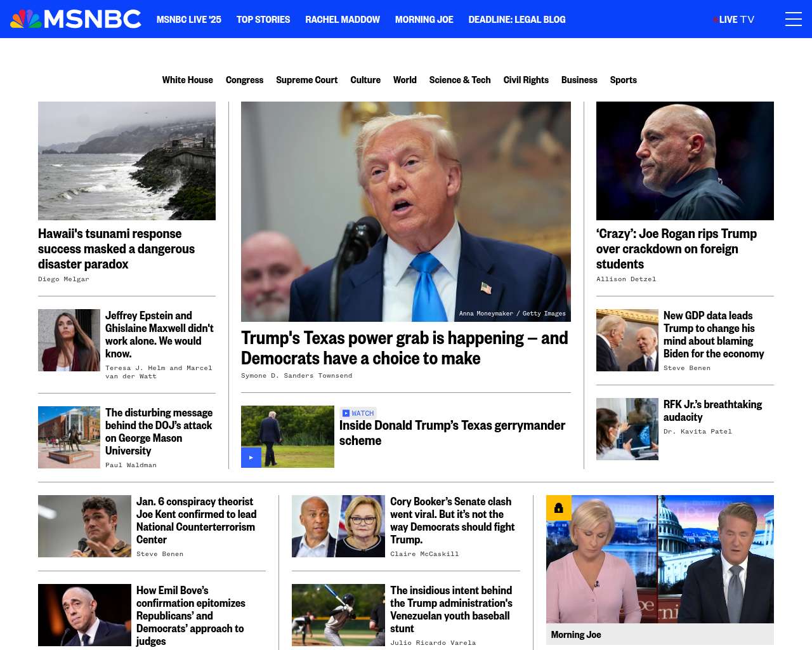
Task: Open DOJ's attack on George Mason article
Action: 159,432
